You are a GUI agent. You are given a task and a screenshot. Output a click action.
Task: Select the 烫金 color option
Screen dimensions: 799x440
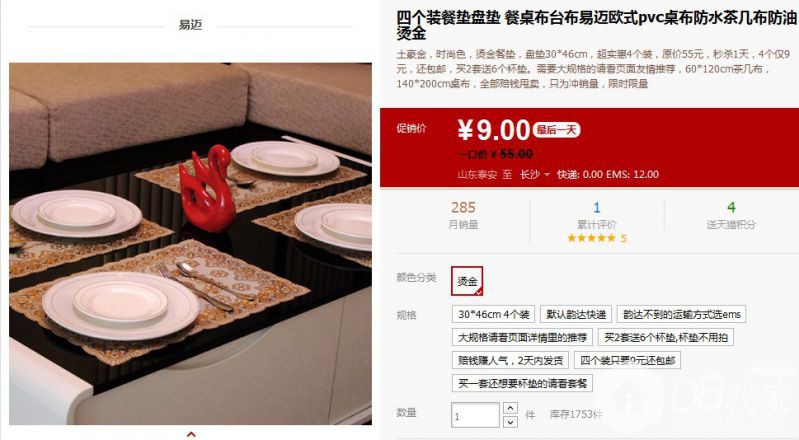467,281
